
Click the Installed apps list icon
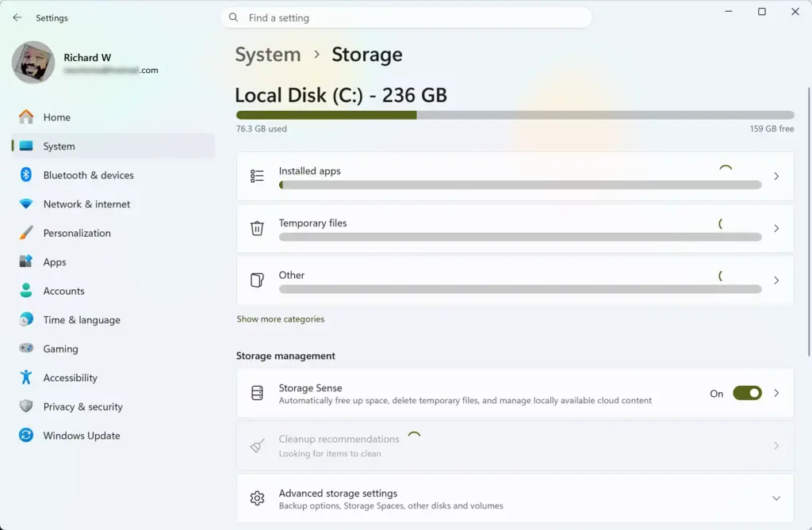pos(257,177)
